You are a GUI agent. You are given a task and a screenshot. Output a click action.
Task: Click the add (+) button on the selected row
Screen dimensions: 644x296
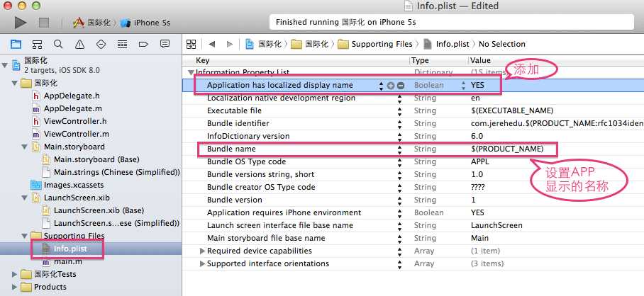coord(391,86)
